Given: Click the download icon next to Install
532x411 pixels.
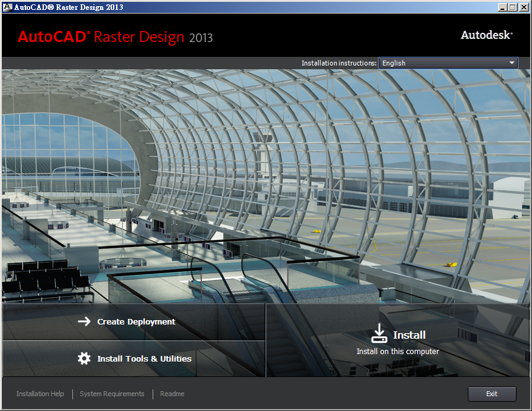Looking at the screenshot, I should (379, 334).
